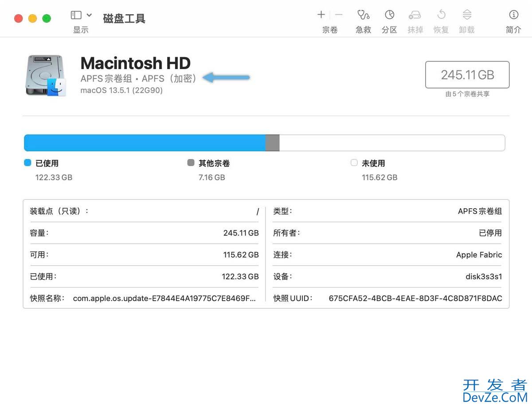532x407 pixels.
Task: Click 'macOS 13.5.1 (22G90)' version text
Action: tap(121, 90)
